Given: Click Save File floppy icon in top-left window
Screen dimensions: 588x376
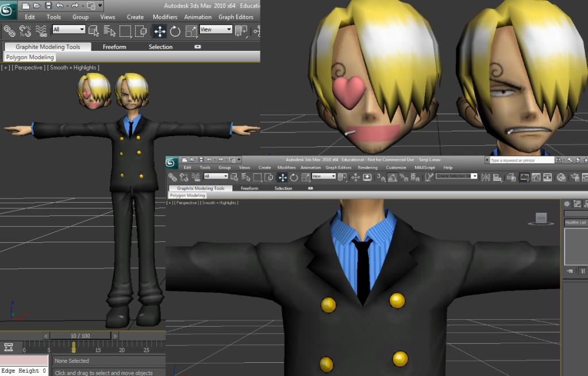Looking at the screenshot, I should 48,6.
